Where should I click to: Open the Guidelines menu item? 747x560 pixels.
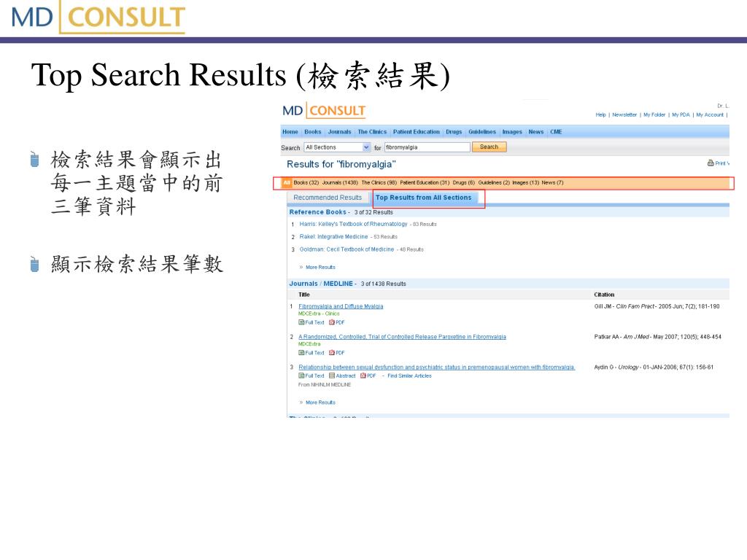pos(482,132)
